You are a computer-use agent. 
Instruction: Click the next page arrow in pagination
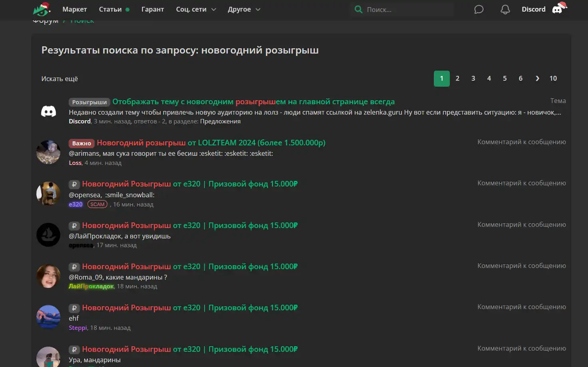(x=537, y=78)
